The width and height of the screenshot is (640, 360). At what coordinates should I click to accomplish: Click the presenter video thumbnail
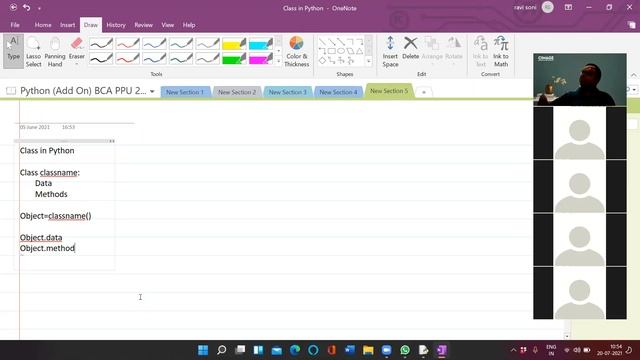580,80
